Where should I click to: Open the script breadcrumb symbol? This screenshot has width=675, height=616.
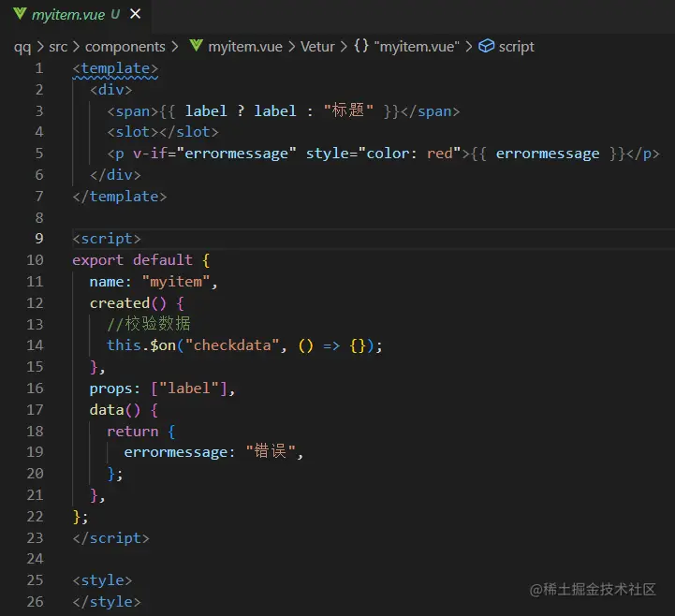516,47
